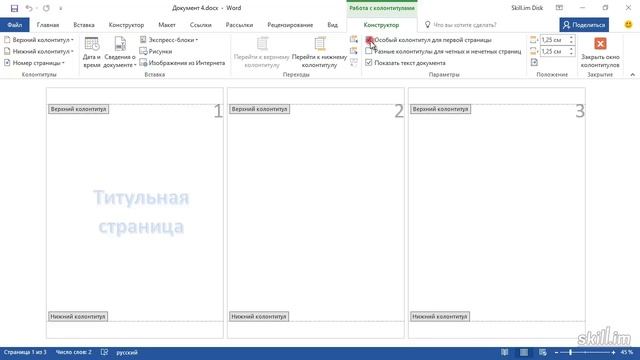Viewport: 640px width, 360px height.
Task: Open ribbon display options icon
Action: click(x=559, y=8)
